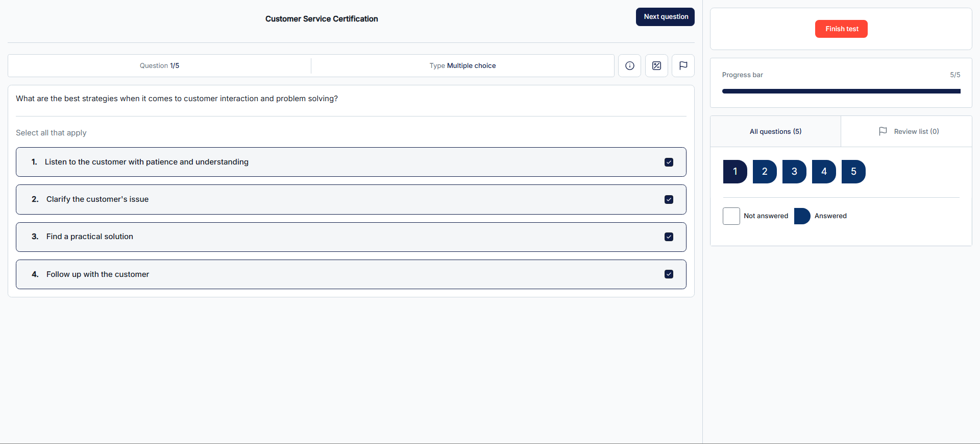The width and height of the screenshot is (980, 444).
Task: Deselect "Find a practical solution" checkbox
Action: [669, 237]
